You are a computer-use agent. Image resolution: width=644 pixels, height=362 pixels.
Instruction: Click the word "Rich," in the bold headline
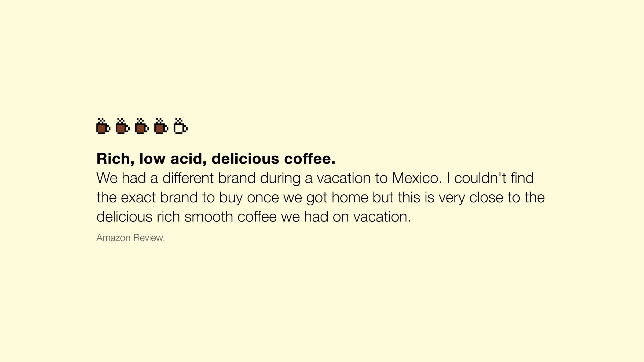coord(115,159)
